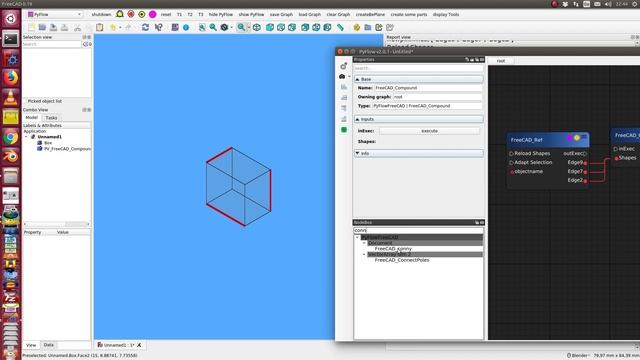The image size is (640, 360).
Task: Select the top view cube icon
Action: pyautogui.click(x=281, y=27)
